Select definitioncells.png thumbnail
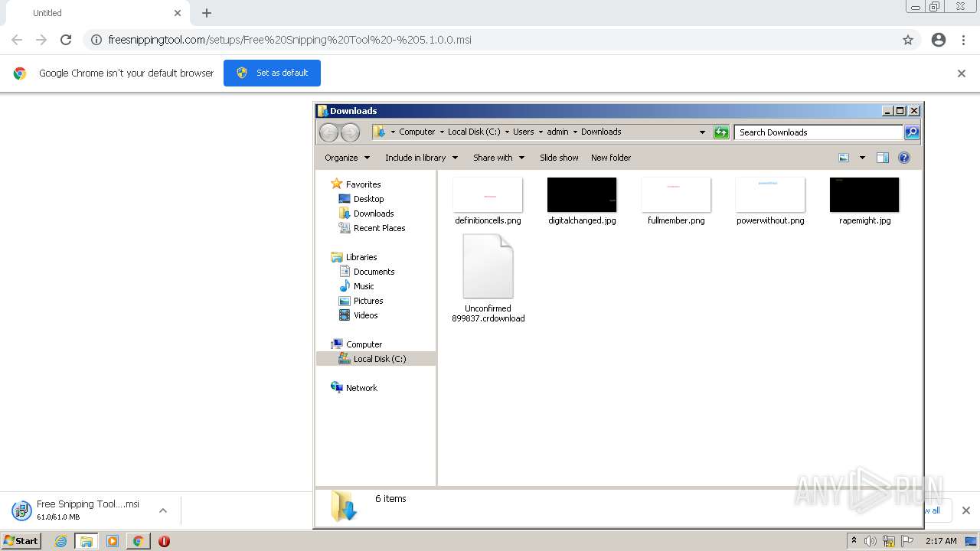980x551 pixels. (488, 195)
